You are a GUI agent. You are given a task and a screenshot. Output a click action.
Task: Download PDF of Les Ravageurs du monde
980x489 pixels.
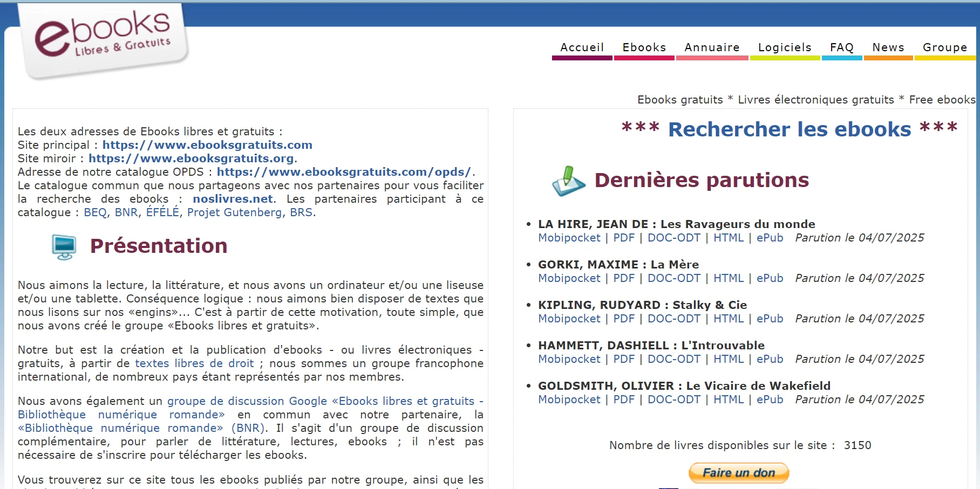(x=624, y=238)
